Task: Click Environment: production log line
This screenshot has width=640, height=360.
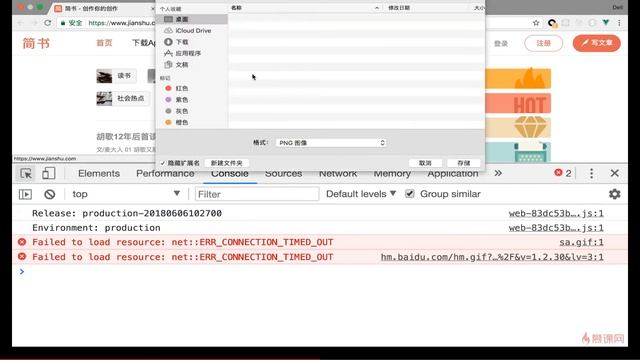Action: click(x=96, y=228)
